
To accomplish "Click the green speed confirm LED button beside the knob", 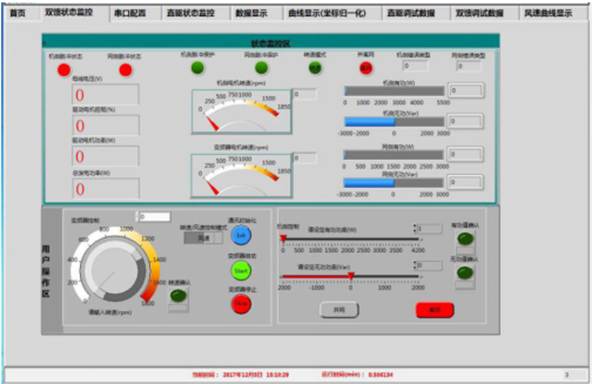I will [178, 295].
